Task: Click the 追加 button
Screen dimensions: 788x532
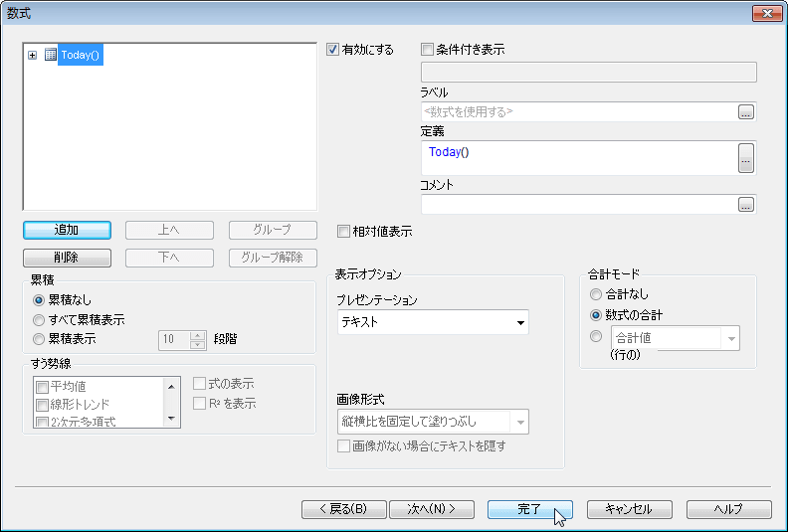Action: pos(66,230)
